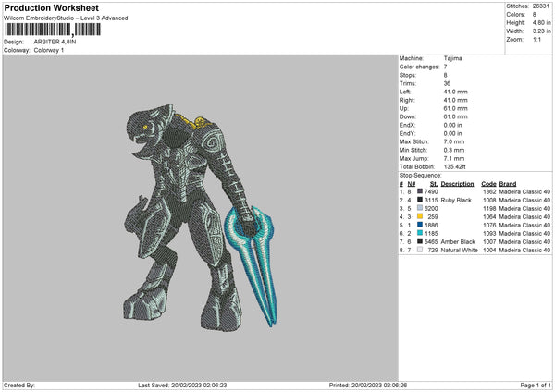Screen dimensions: 555x392
Task: Click stitch count 6200 in row 3
Action: point(431,208)
